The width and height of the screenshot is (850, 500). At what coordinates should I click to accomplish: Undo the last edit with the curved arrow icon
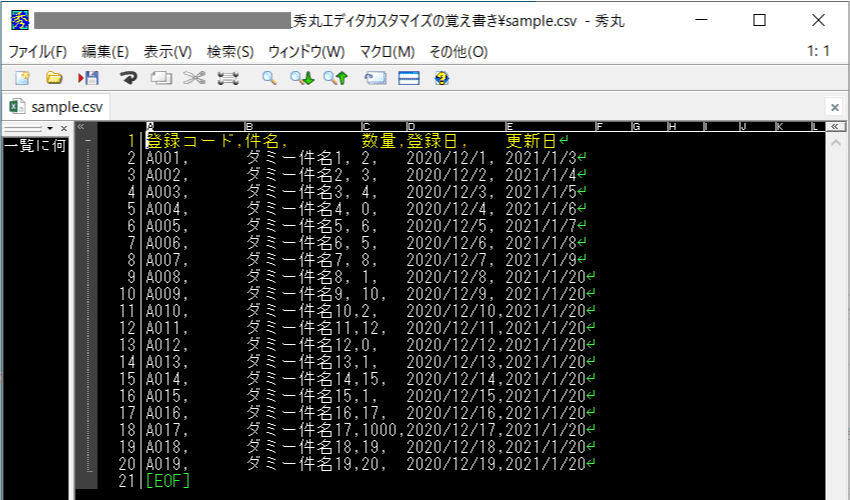coord(128,78)
